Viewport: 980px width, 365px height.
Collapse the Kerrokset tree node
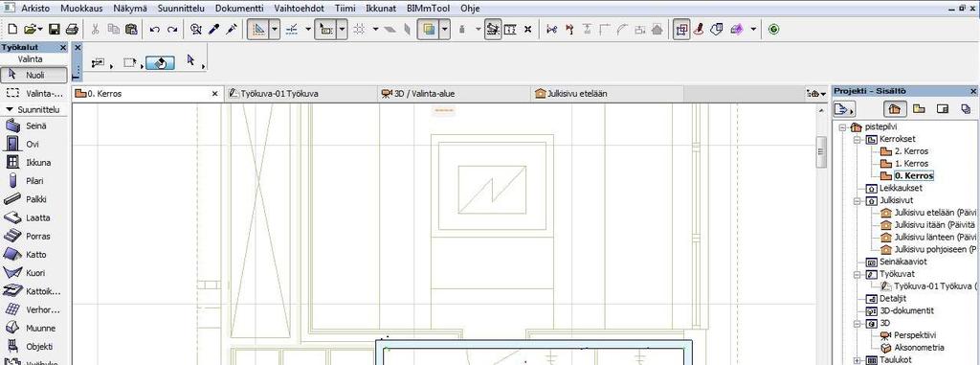pyautogui.click(x=856, y=139)
